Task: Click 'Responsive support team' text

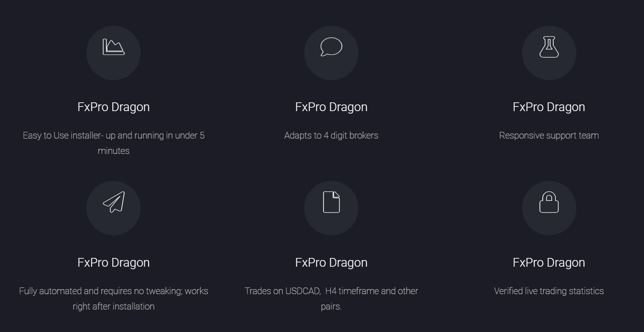Action: coord(549,135)
